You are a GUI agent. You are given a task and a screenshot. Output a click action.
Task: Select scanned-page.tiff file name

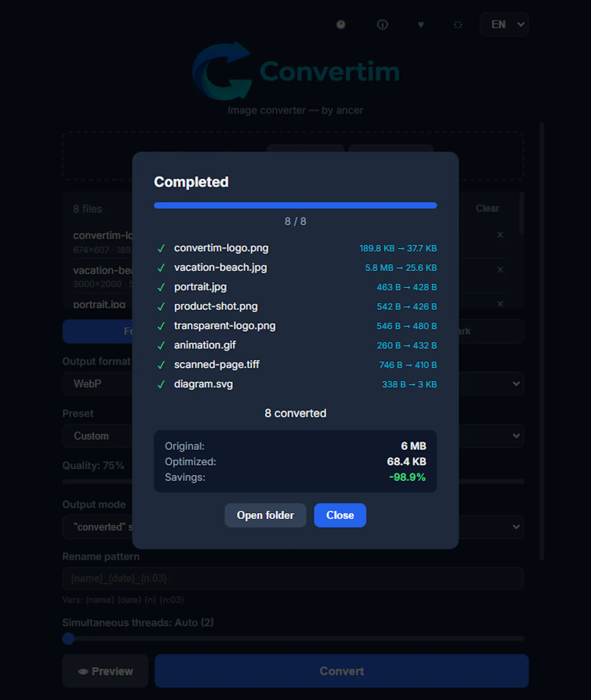[216, 365]
